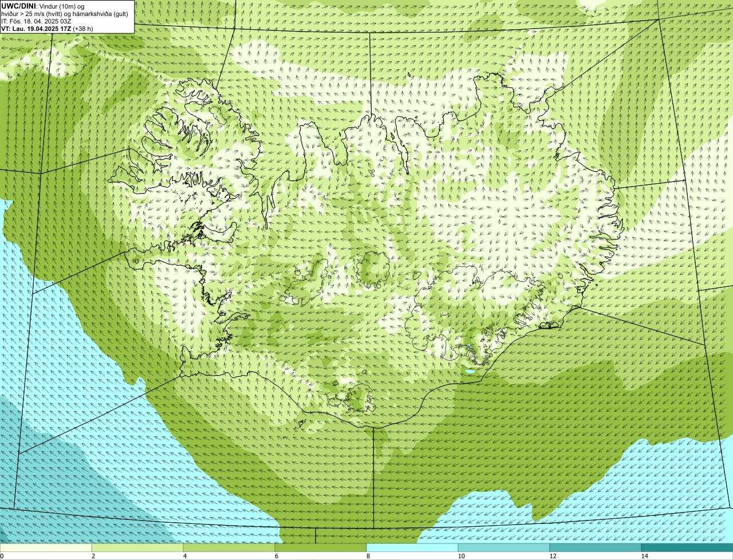The width and height of the screenshot is (733, 560).
Task: Pick the medium green 4–6 legend segment
Action: [x=229, y=547]
